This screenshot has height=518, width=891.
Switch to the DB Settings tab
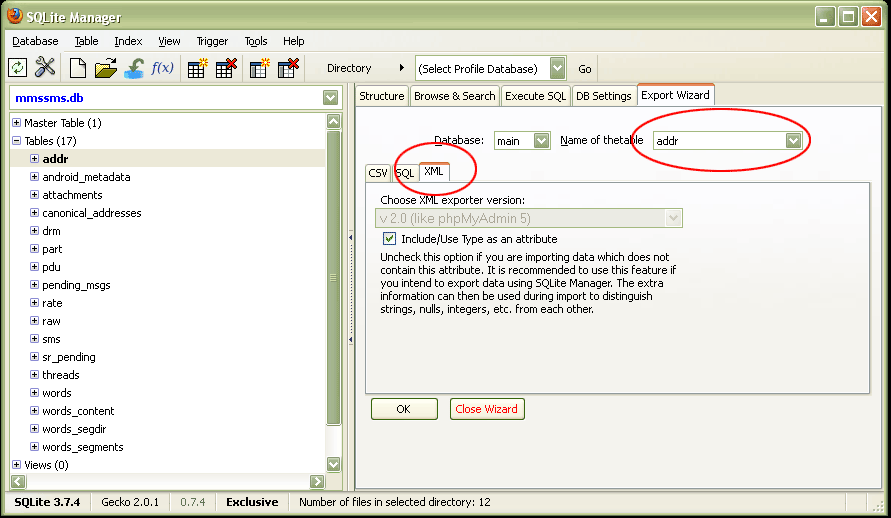tap(603, 96)
